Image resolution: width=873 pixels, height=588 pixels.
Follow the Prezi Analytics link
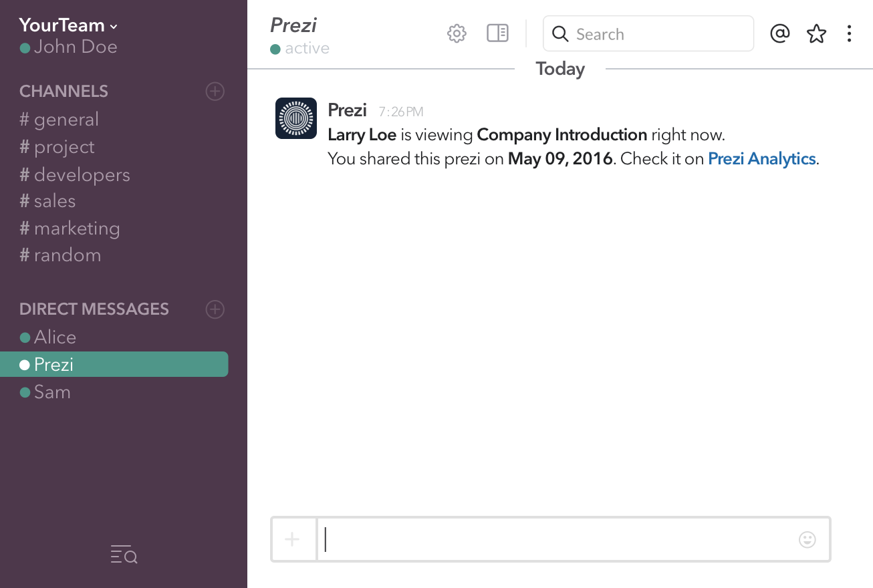click(x=761, y=159)
